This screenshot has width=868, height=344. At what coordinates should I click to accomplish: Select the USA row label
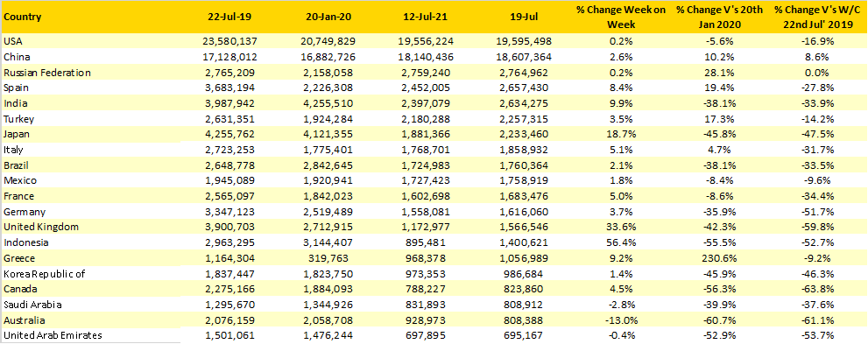pos(12,41)
